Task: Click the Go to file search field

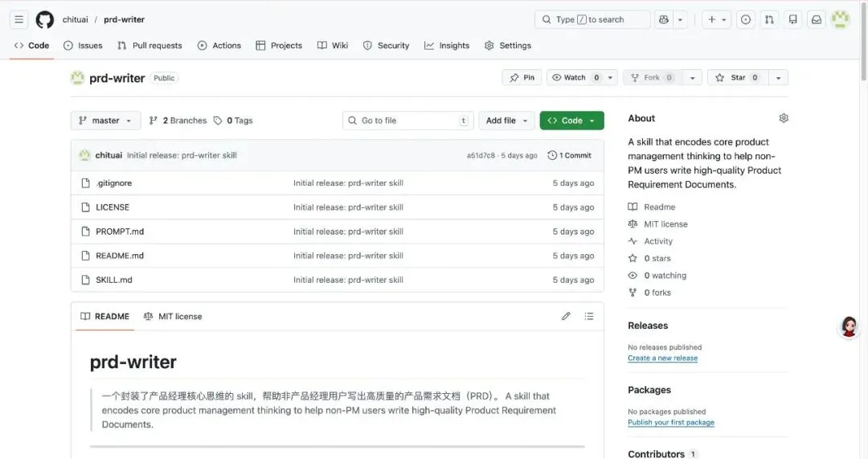Action: coord(408,120)
